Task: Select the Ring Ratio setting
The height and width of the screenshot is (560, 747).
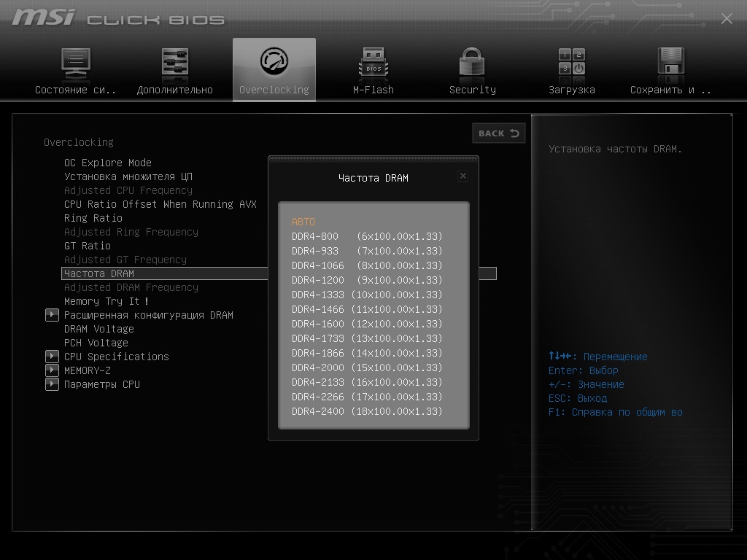Action: (93, 218)
